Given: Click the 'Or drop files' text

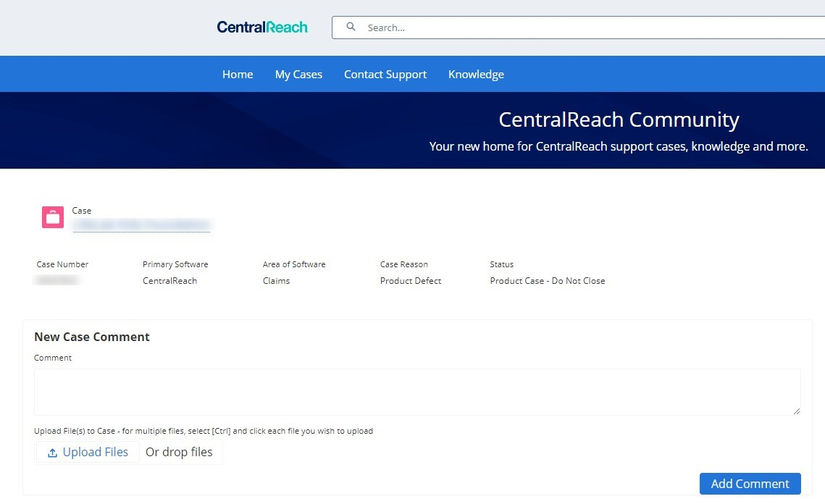Looking at the screenshot, I should click(179, 453).
